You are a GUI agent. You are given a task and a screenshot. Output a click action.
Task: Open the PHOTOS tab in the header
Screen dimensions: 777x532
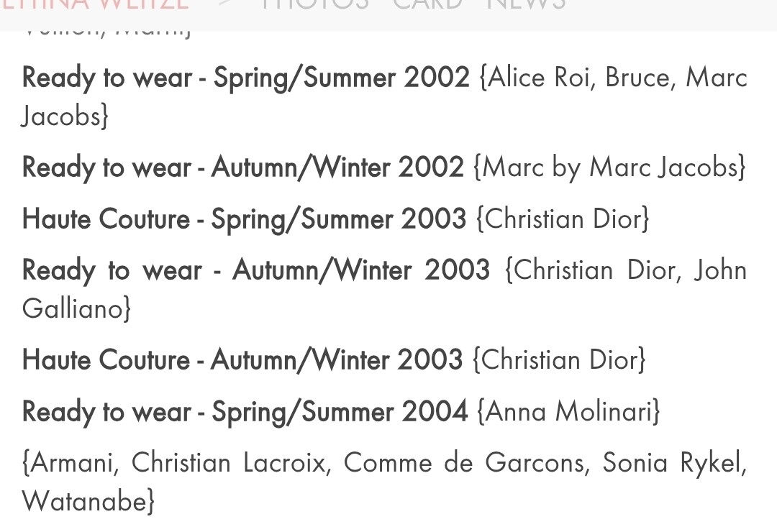(314, 4)
